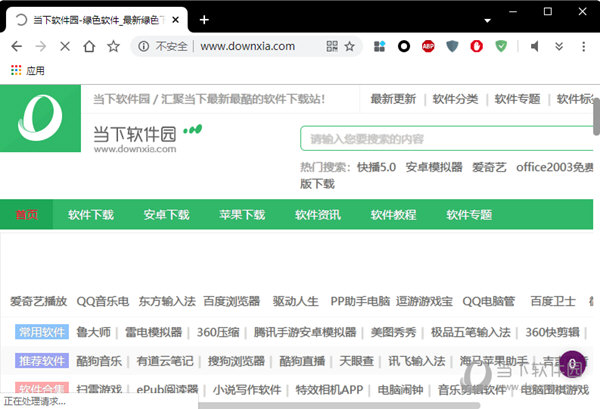Click the forward navigation arrow
Viewport: 600px width, 409px height.
coord(41,47)
